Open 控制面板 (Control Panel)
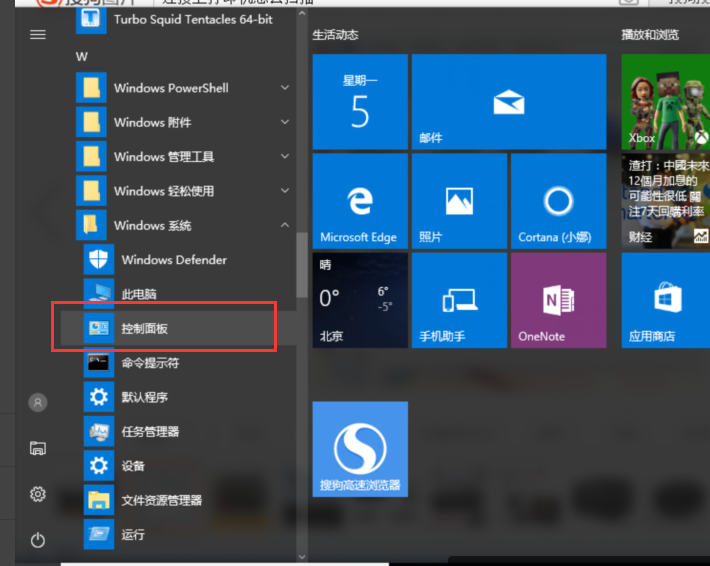 178,328
